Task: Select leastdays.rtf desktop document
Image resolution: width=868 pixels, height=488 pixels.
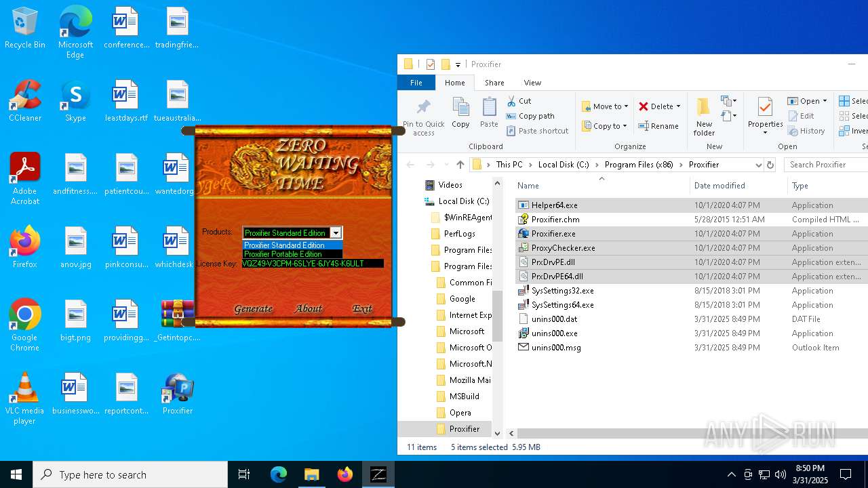Action: pyautogui.click(x=126, y=101)
